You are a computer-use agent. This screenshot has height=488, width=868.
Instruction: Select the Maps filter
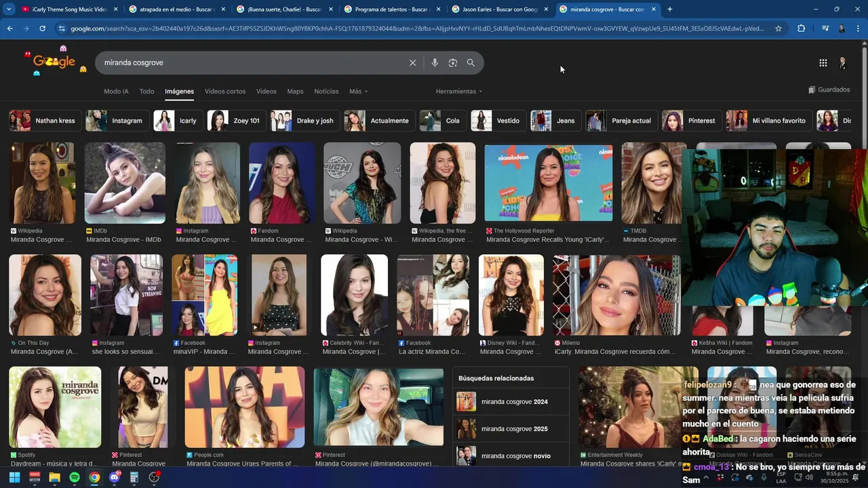(x=295, y=91)
